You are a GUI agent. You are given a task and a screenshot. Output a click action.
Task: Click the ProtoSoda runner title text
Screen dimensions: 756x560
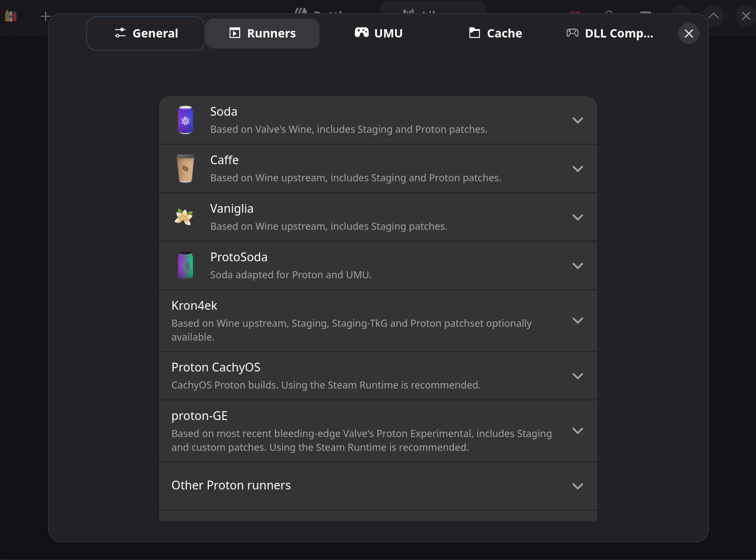click(x=239, y=257)
